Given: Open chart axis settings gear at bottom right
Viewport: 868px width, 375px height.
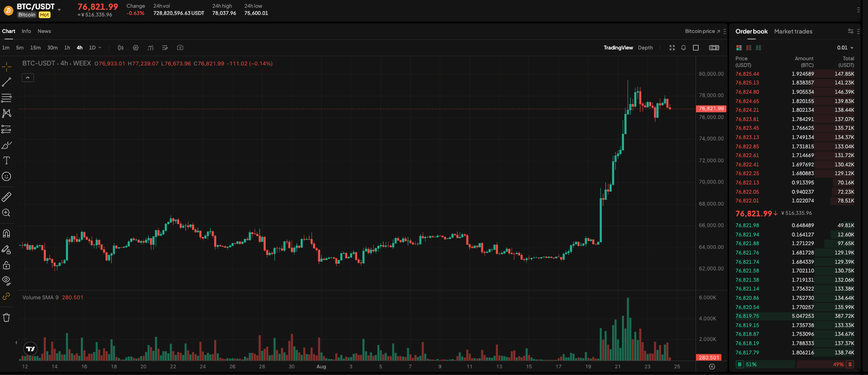Looking at the screenshot, I should point(712,367).
